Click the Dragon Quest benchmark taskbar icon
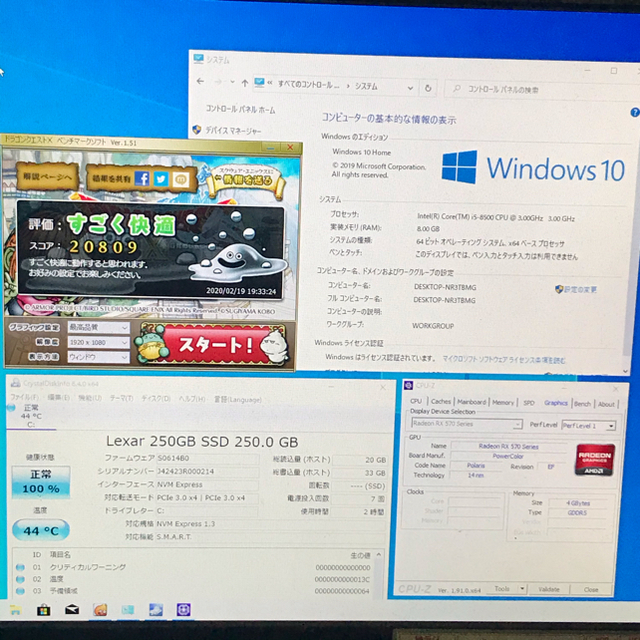This screenshot has height=640, width=640. coord(100,610)
